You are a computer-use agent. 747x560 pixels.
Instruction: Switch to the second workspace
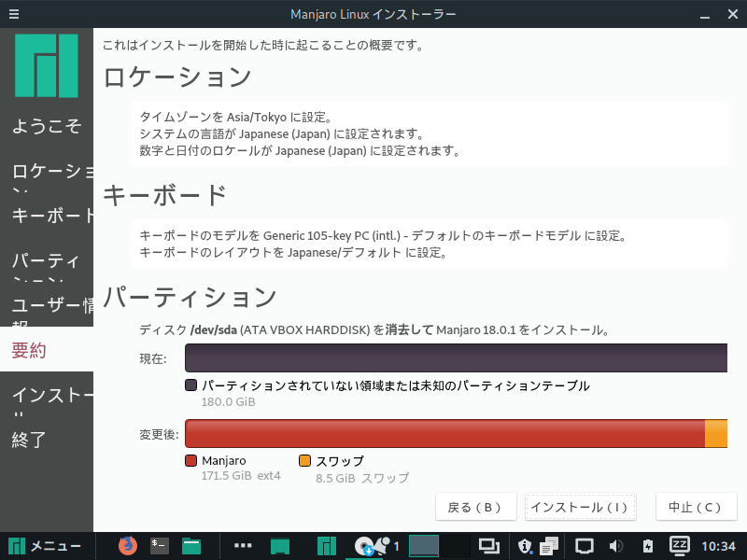pos(455,546)
